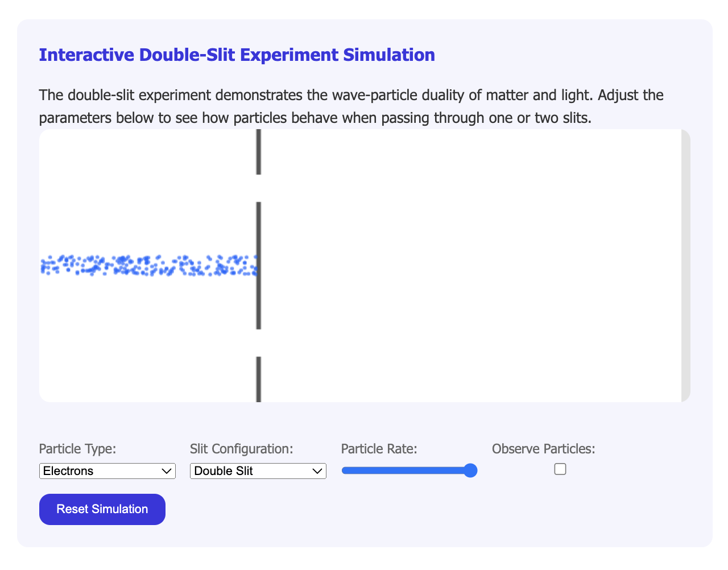Expand the Slit Configuration dropdown
The image size is (728, 570).
[x=258, y=471]
